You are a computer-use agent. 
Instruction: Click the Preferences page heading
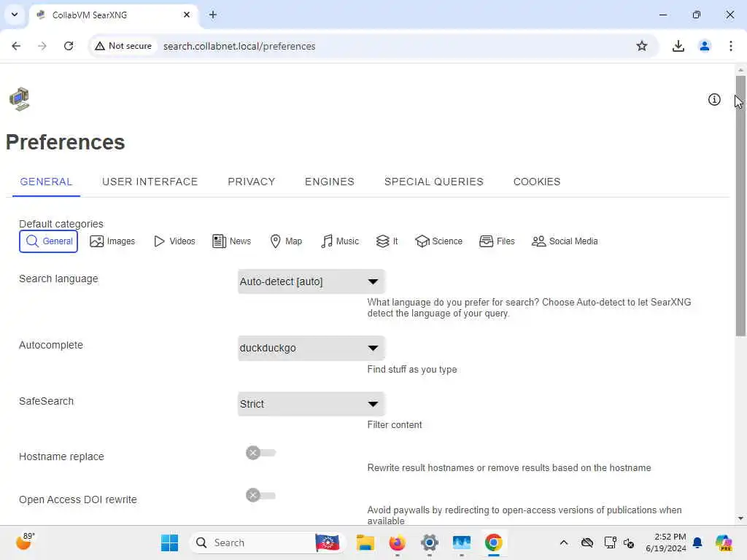[65, 142]
